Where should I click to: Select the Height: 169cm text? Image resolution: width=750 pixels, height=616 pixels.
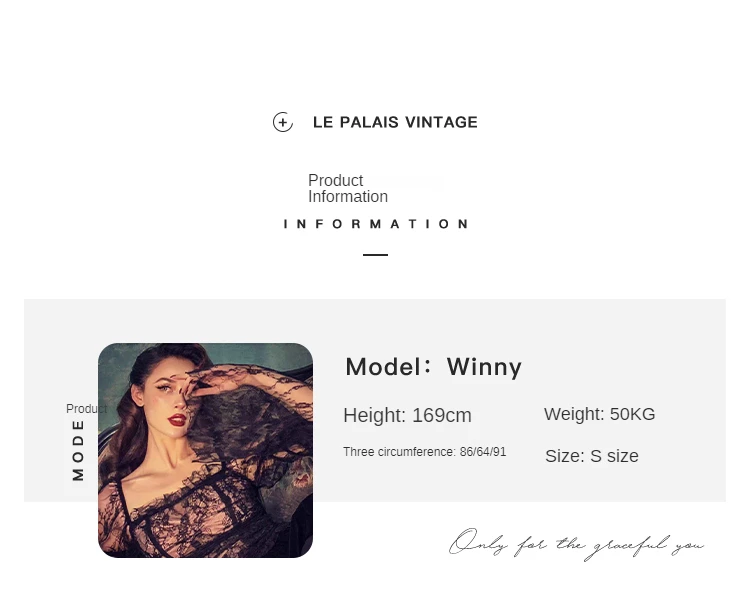pyautogui.click(x=408, y=415)
